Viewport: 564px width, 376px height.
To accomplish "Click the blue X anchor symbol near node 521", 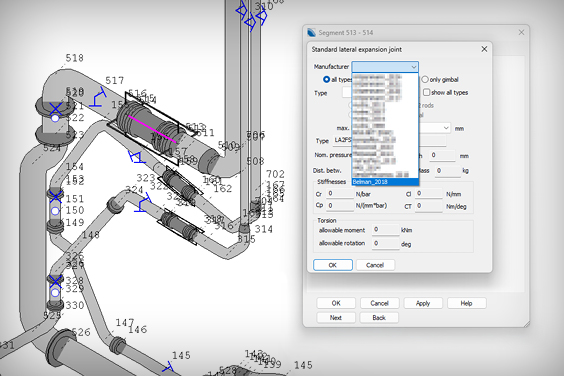I will click(56, 108).
